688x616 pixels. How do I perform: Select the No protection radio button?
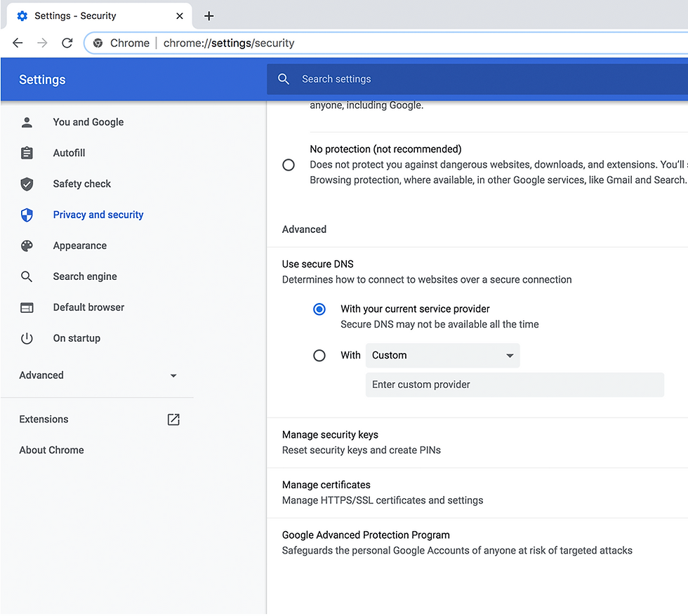tap(289, 165)
